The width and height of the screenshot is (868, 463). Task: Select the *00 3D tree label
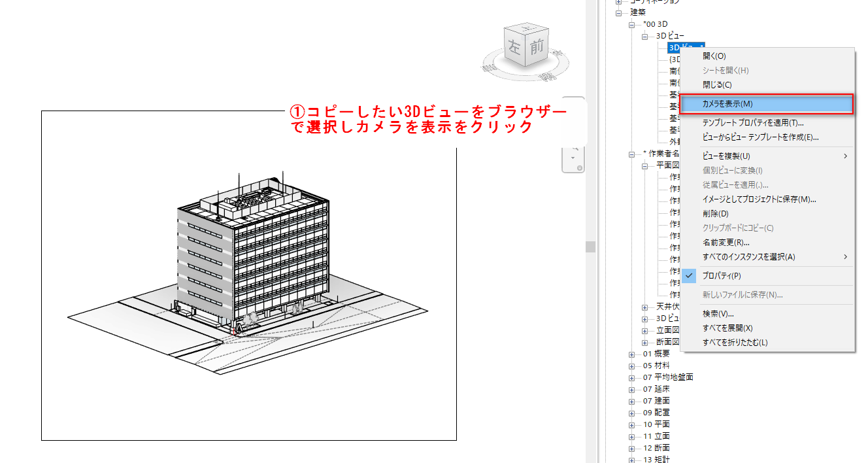click(655, 24)
